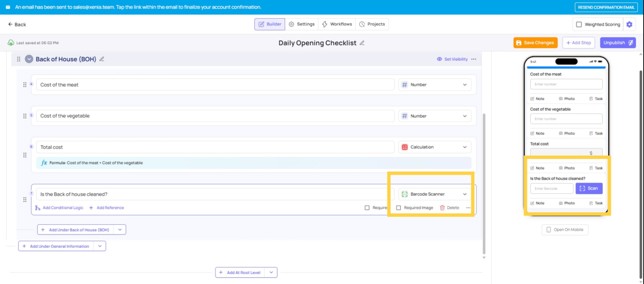Screen dimensions: 644x284
Task: Click the Delete trash icon on the barcode step
Action: (x=442, y=208)
